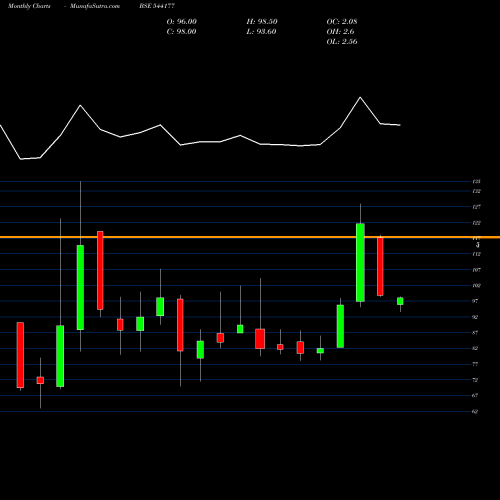Screen dimensions: 500x500
Task: Click the 102 price axis label
Action: (x=477, y=286)
